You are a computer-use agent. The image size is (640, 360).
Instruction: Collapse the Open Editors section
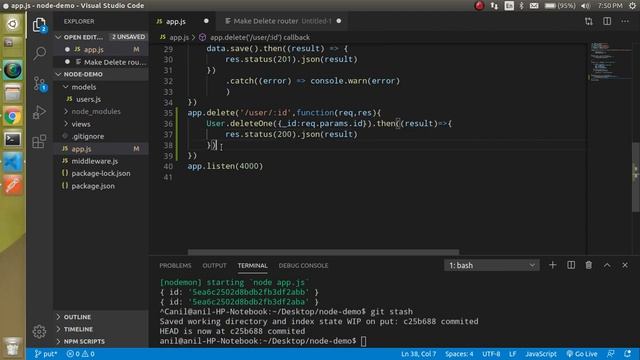pyautogui.click(x=101, y=37)
